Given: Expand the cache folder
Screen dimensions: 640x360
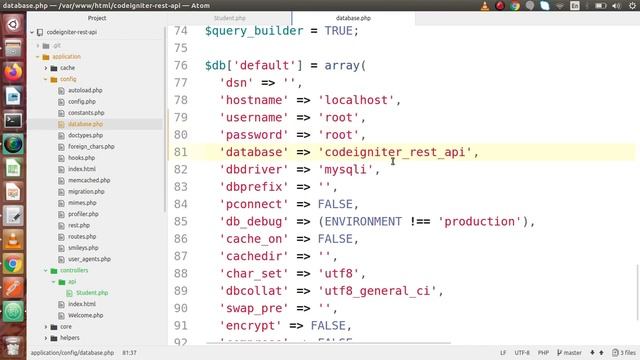Looking at the screenshot, I should tap(46, 68).
